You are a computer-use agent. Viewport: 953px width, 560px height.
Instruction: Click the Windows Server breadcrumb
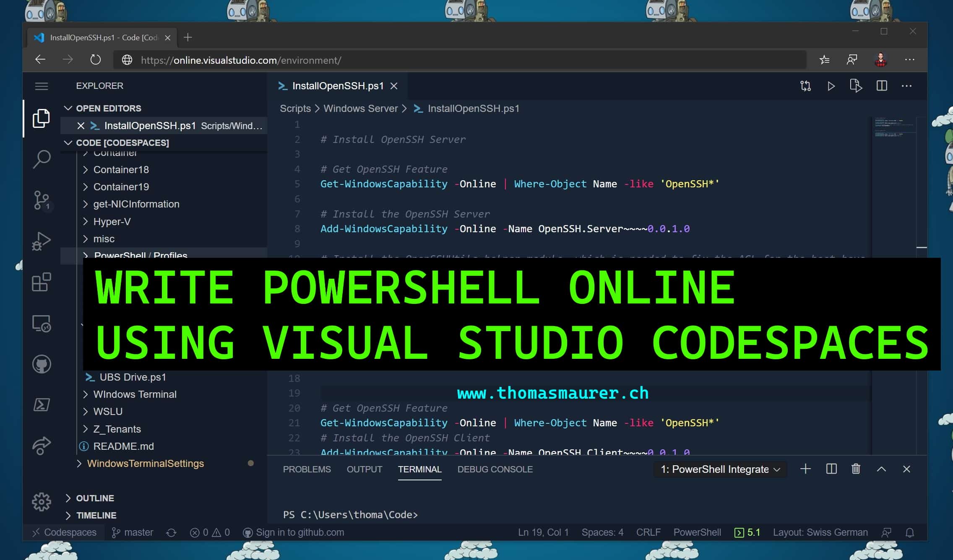click(360, 108)
